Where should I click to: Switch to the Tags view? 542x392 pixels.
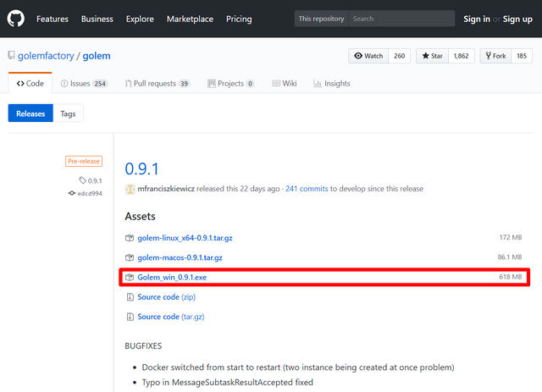pyautogui.click(x=68, y=113)
